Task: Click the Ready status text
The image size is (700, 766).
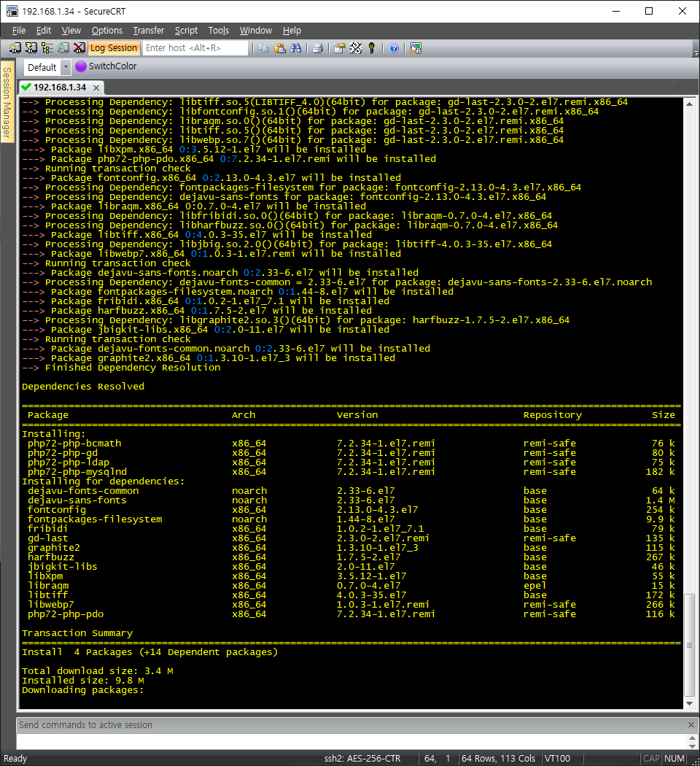Action: pos(15,759)
